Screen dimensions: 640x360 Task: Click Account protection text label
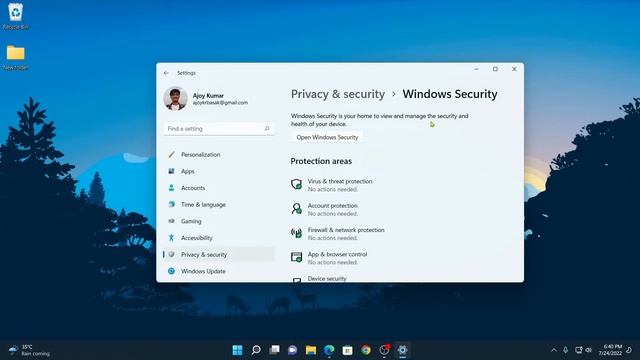(333, 205)
